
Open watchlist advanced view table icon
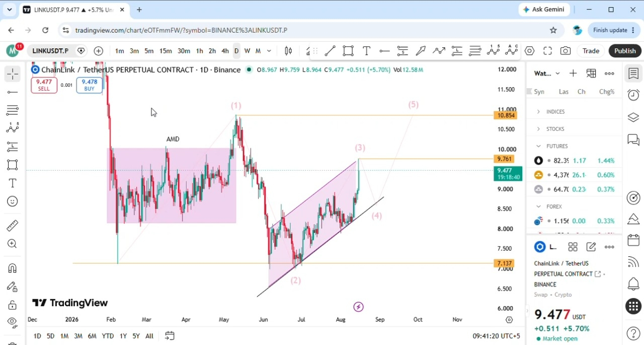(x=591, y=74)
